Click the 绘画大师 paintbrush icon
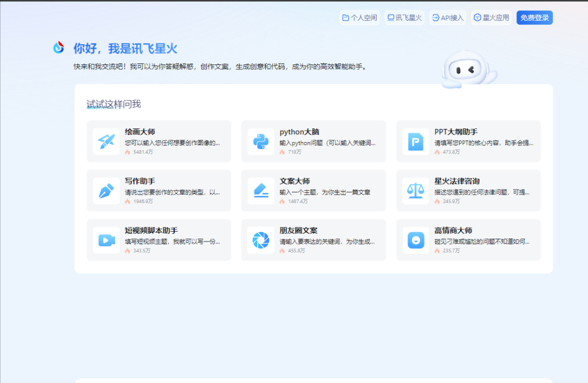The image size is (588, 383). click(x=106, y=142)
